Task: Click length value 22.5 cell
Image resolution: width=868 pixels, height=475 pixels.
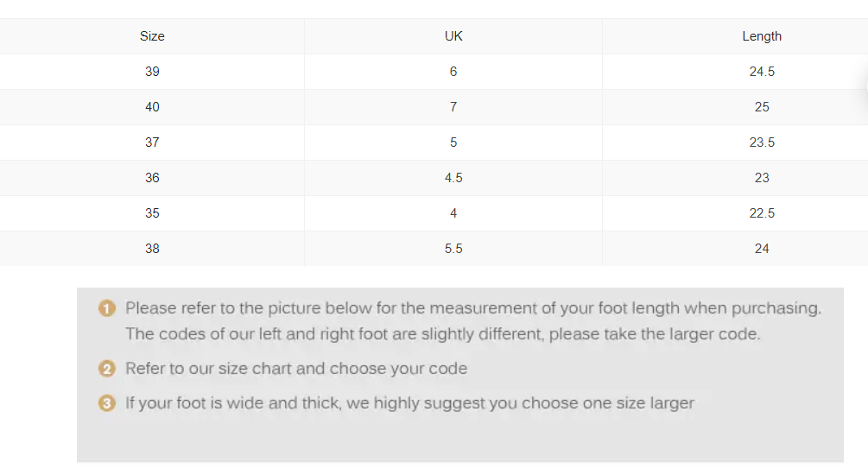Action: click(762, 213)
